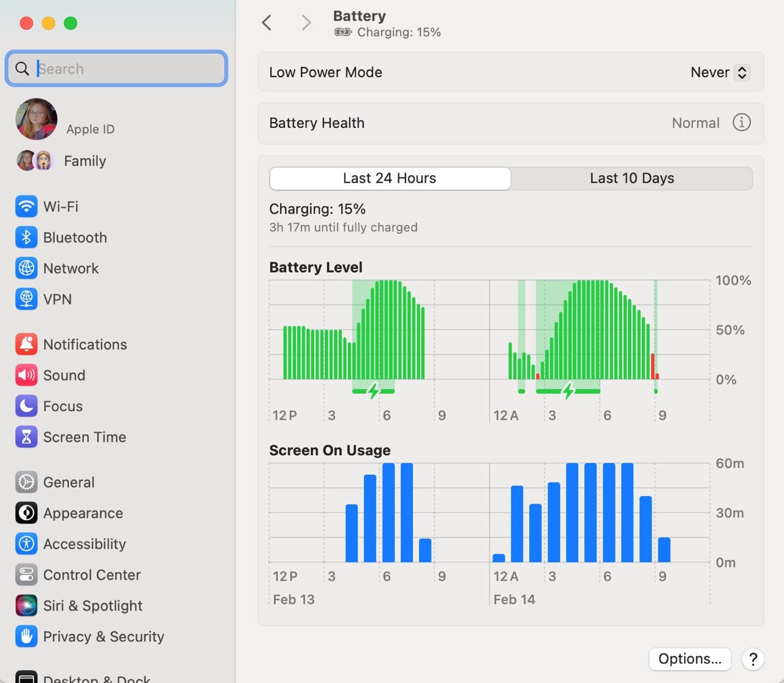Click the Screen On Usage heading

pyautogui.click(x=330, y=450)
